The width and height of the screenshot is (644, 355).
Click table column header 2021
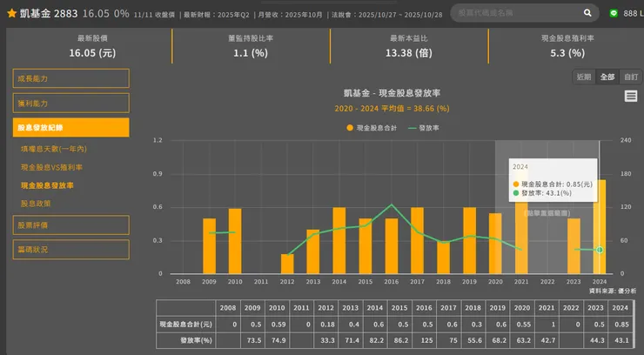tap(547, 308)
